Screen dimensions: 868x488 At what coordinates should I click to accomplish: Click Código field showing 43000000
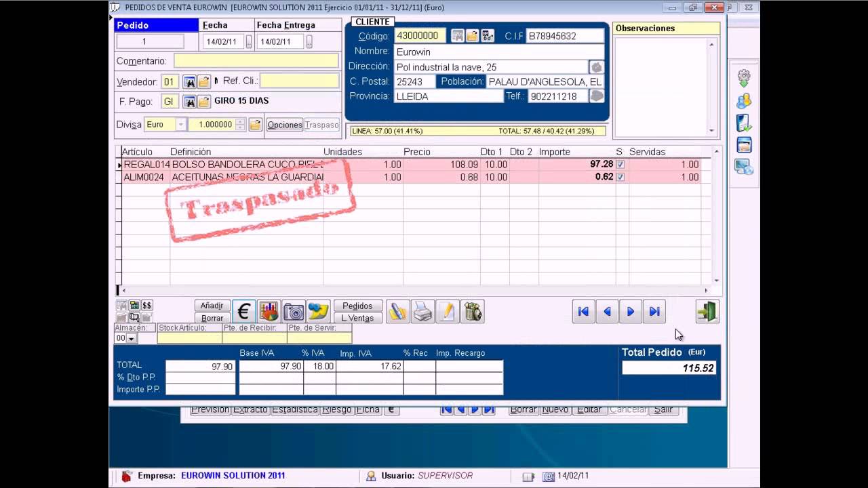tap(420, 35)
